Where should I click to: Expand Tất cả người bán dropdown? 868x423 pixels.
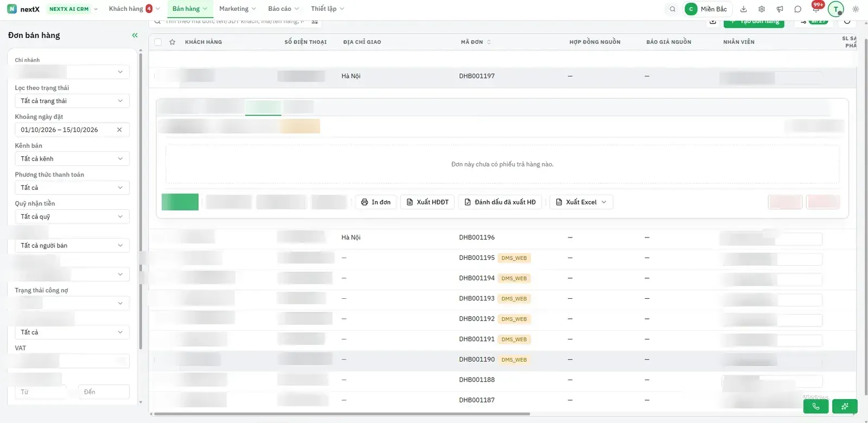pos(72,246)
